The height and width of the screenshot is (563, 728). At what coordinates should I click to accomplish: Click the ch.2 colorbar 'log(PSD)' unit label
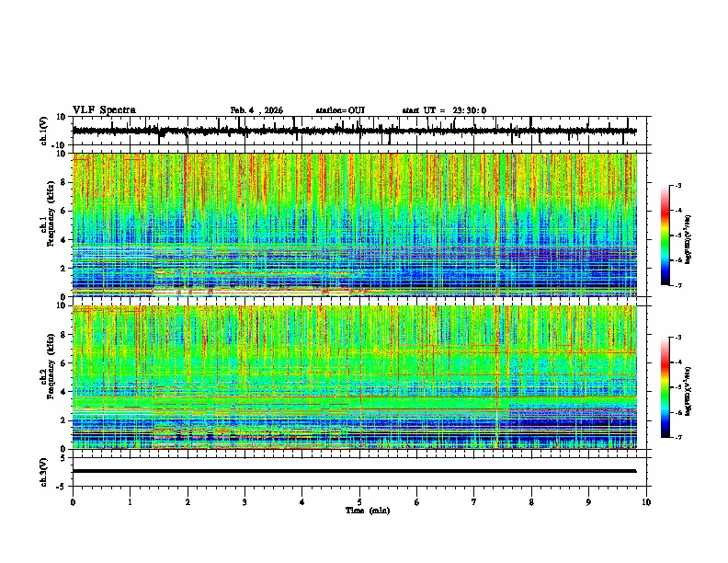click(x=688, y=391)
